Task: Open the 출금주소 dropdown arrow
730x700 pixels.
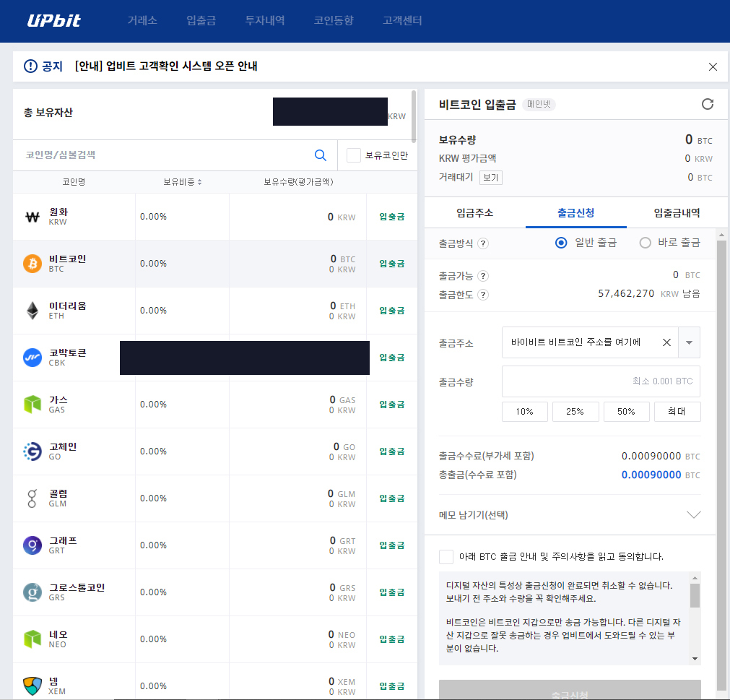Action: pos(689,343)
